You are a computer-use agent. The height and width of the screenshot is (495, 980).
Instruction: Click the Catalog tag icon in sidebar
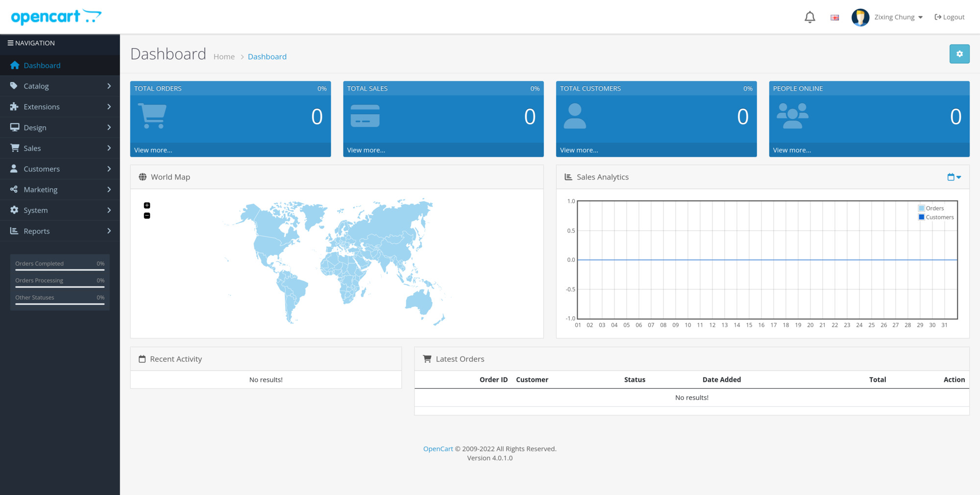pos(15,86)
